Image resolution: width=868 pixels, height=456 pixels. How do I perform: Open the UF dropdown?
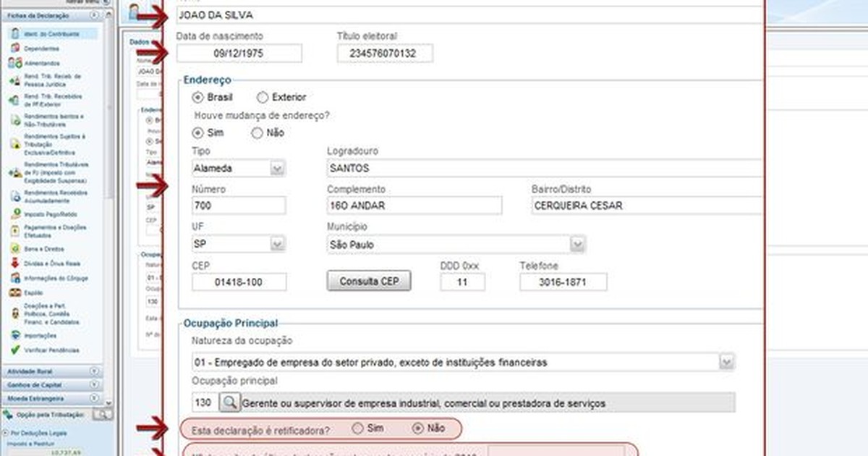click(x=278, y=244)
